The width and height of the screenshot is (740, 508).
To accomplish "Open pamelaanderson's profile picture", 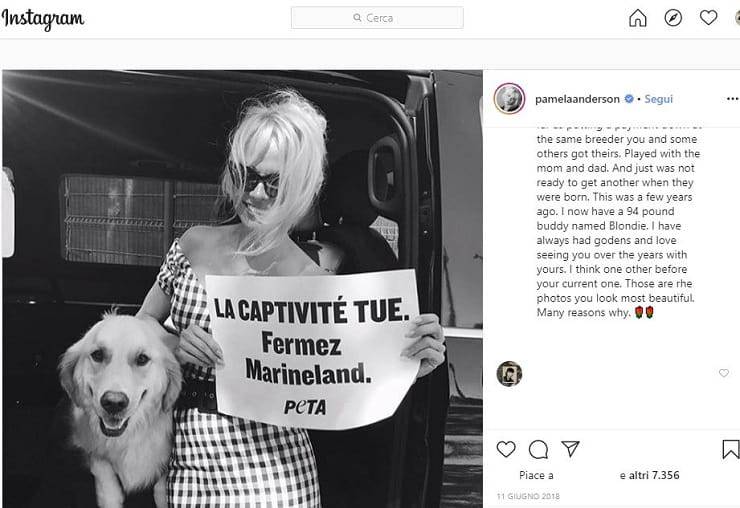I will 509,99.
